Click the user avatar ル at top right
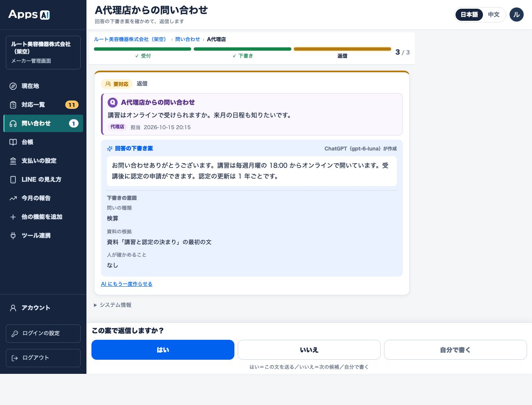The height and width of the screenshot is (405, 532). click(517, 15)
